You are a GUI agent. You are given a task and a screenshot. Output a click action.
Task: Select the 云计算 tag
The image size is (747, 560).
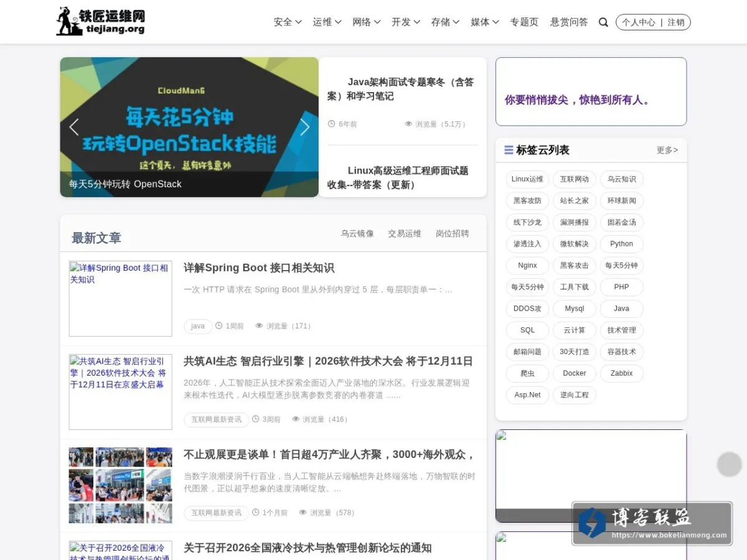click(574, 330)
